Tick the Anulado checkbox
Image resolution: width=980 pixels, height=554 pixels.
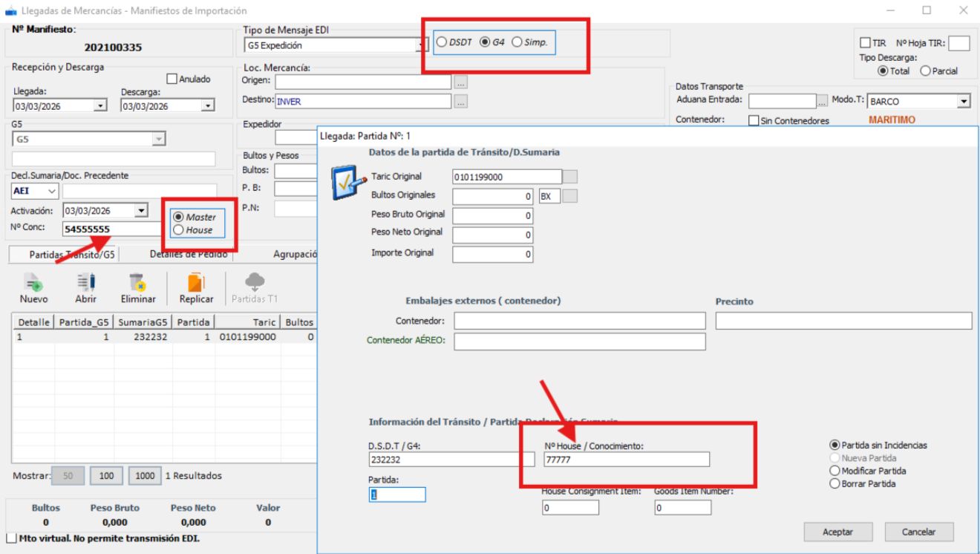[172, 79]
